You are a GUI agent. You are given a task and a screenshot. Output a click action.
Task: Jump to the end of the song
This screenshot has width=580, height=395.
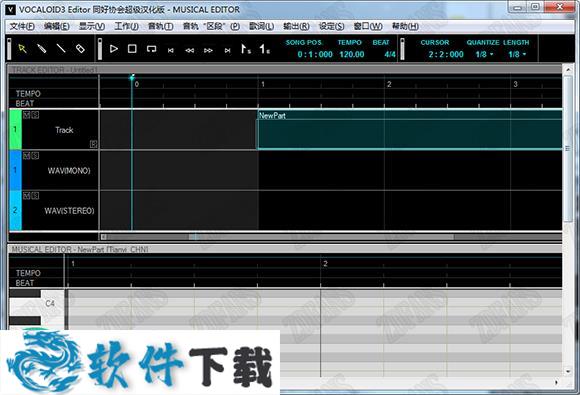pos(227,50)
